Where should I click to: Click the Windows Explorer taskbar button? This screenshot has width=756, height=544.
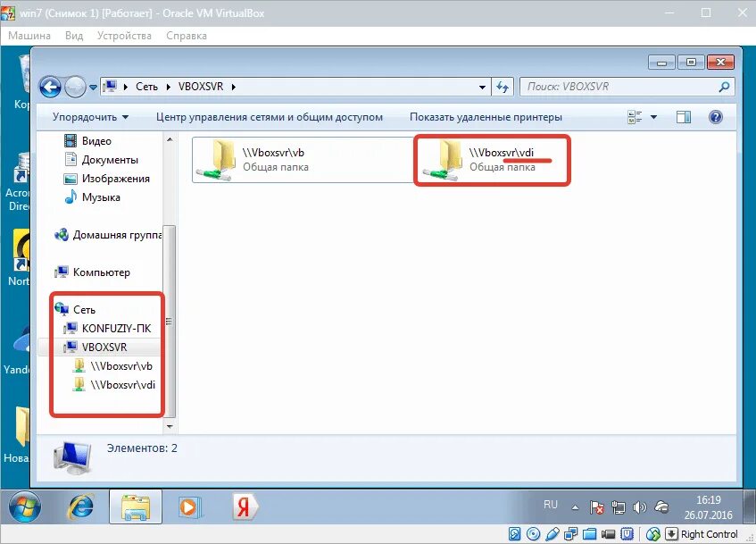136,506
